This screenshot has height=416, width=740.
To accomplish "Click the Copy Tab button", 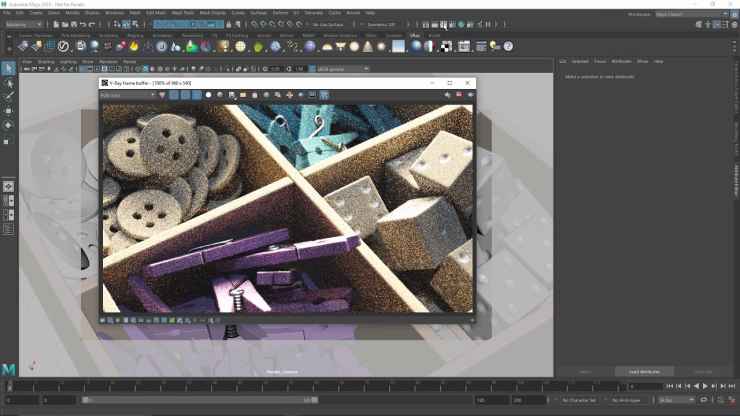I will (704, 371).
